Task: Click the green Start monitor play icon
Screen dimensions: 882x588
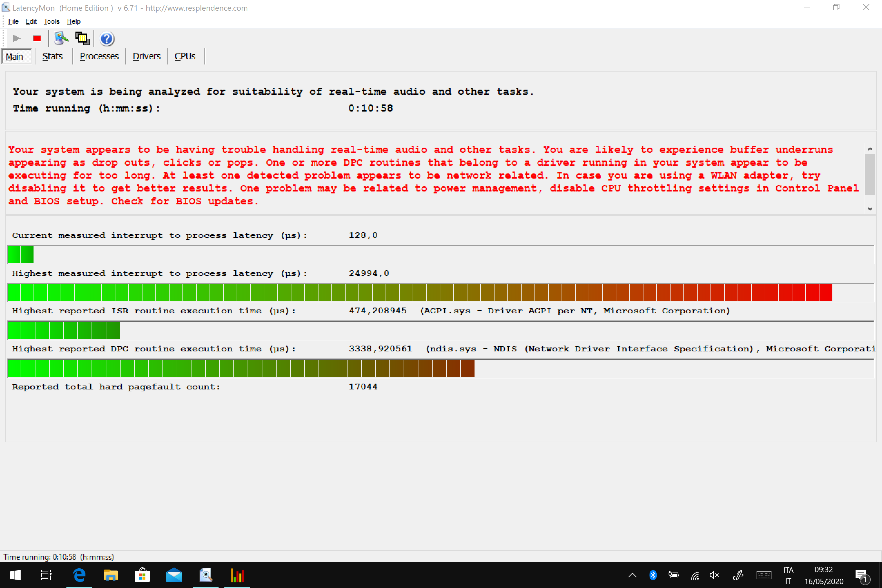Action: [x=16, y=38]
